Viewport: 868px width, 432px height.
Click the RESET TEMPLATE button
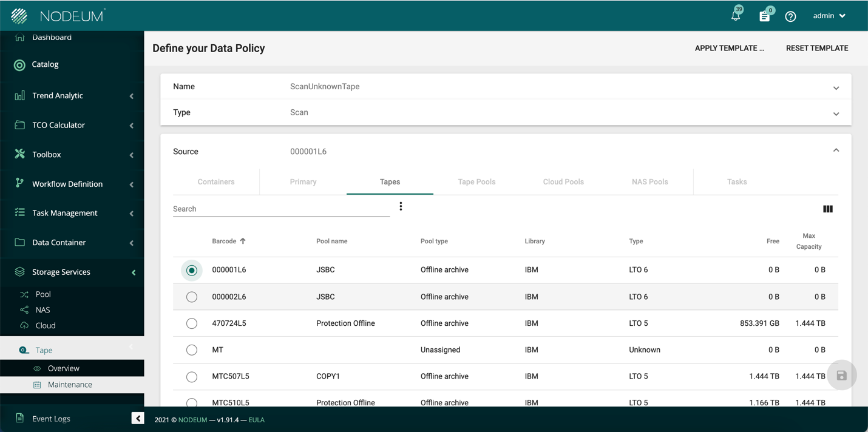point(817,48)
